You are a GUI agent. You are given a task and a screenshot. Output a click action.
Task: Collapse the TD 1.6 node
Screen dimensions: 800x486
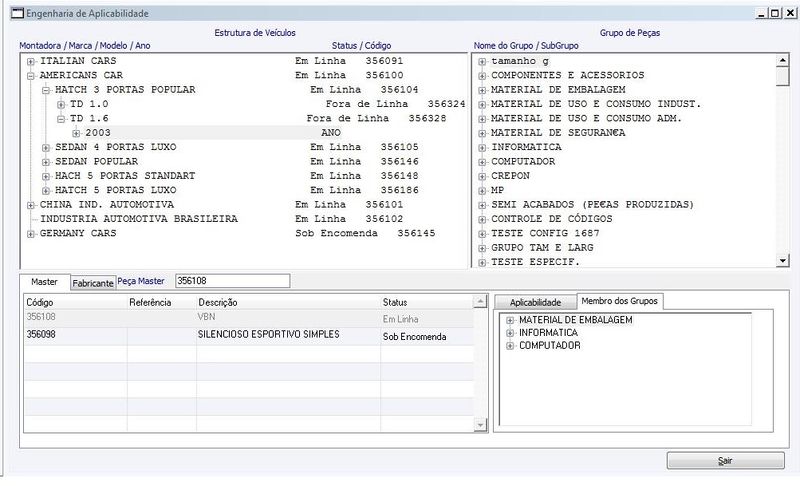click(61, 119)
